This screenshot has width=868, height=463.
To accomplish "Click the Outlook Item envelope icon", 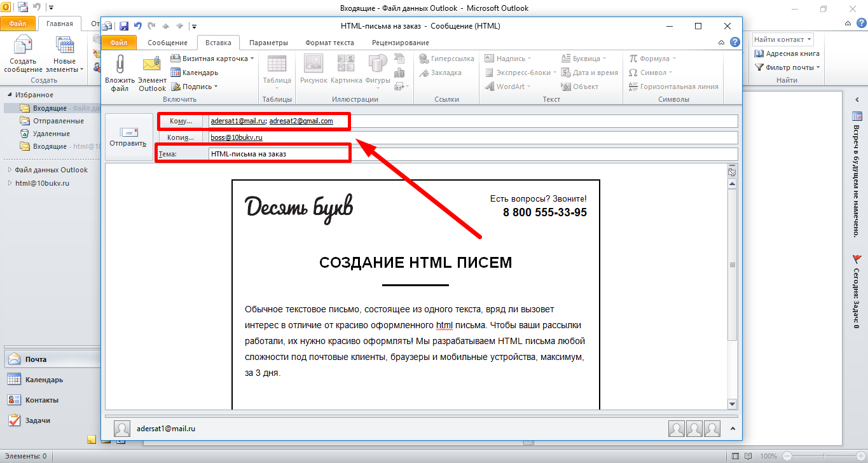I will click(152, 73).
